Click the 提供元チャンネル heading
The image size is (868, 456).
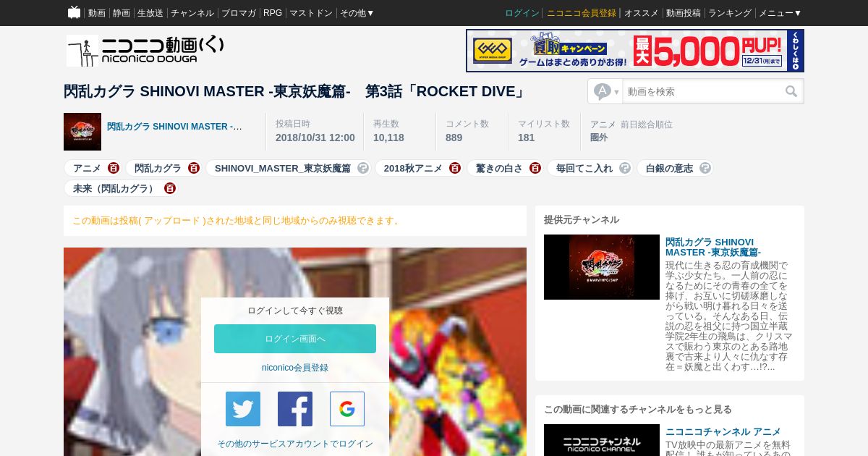click(582, 219)
